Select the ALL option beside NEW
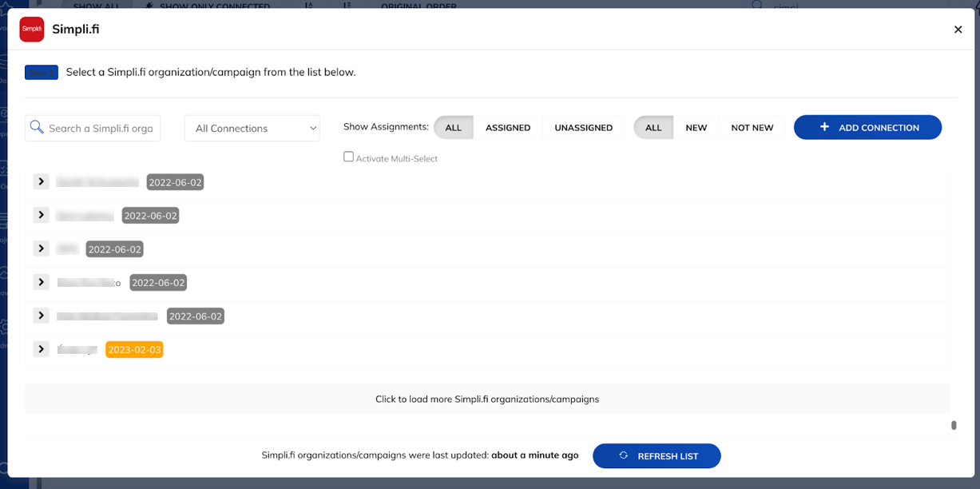Screen dimensions: 980x489 coord(653,128)
